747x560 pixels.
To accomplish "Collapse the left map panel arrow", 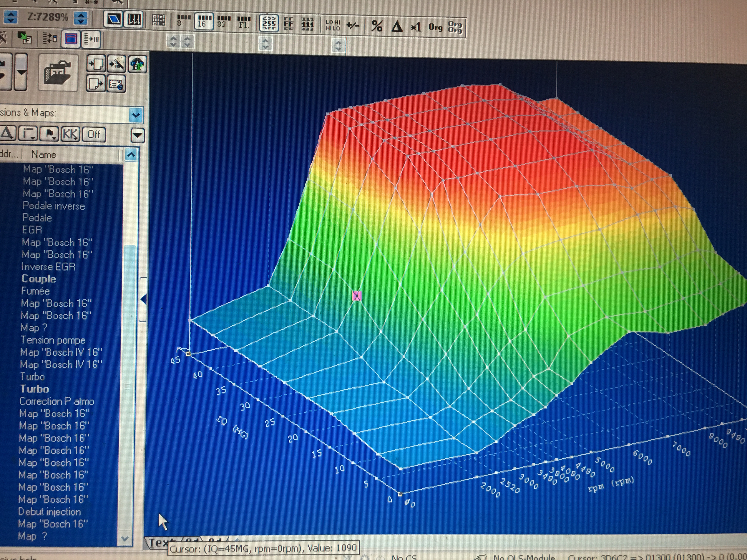I will [144, 299].
